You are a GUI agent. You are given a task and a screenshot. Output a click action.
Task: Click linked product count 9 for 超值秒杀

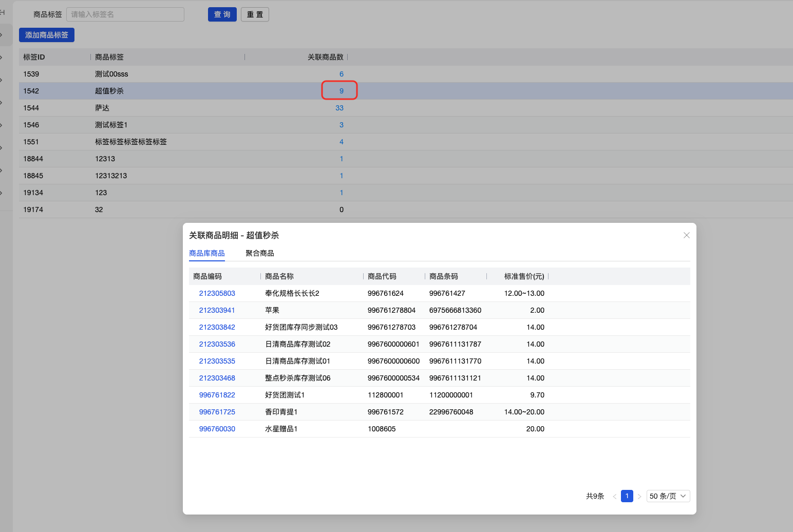pyautogui.click(x=341, y=91)
